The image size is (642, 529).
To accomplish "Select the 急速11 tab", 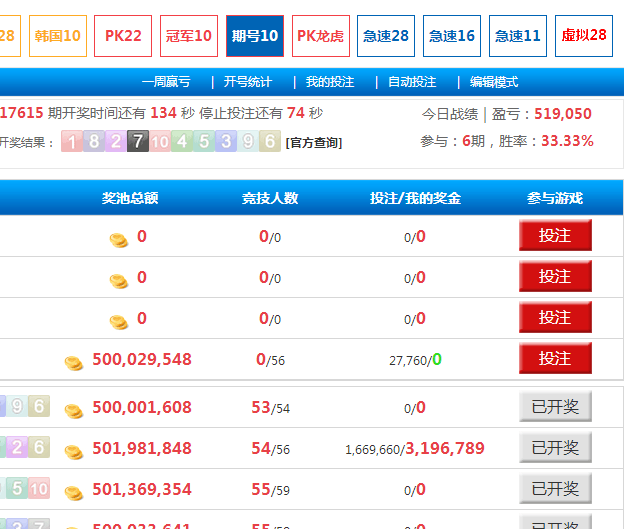I will [x=518, y=36].
